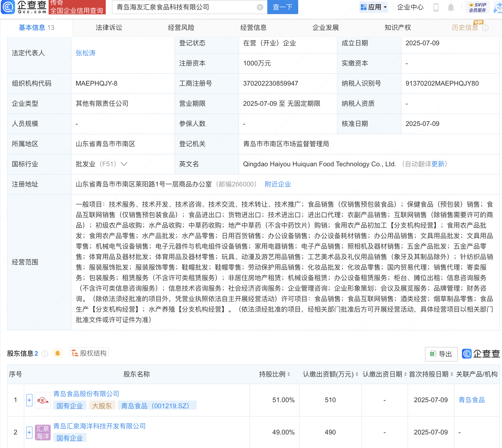This screenshot has width=502, height=448.
Task: Switch to the 基本信息 tab
Action: click(36, 28)
